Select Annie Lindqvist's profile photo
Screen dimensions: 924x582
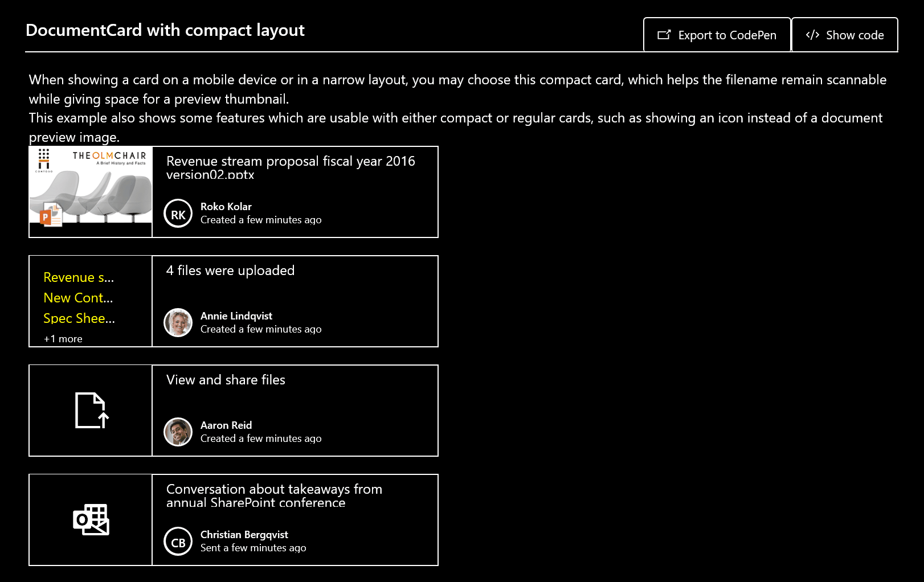tap(178, 322)
